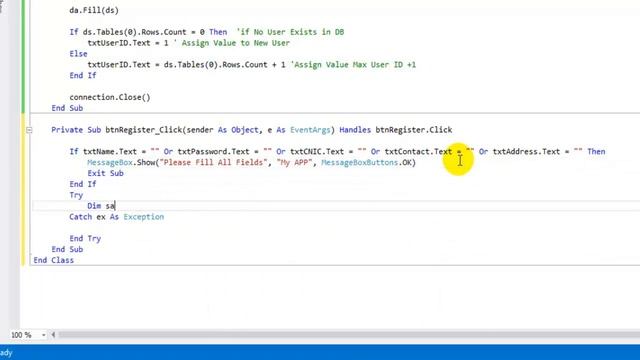Click the 'Try' keyword line
This screenshot has width=640, height=360.
(76, 195)
